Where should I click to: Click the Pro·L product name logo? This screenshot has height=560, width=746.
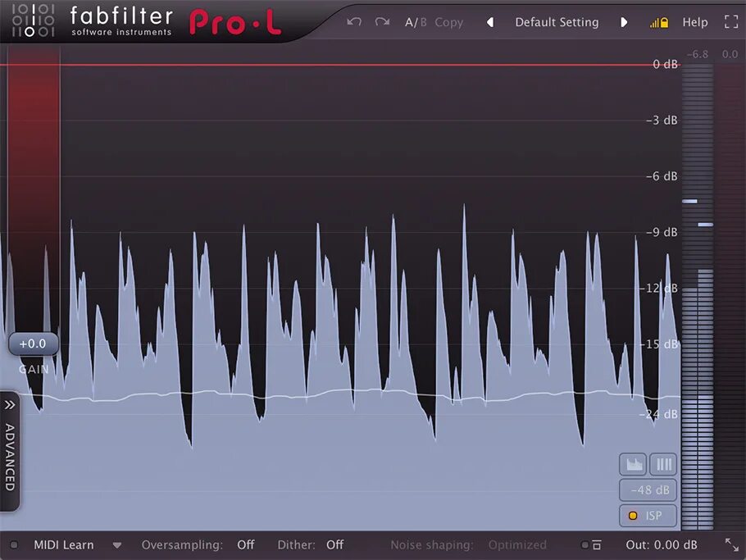(x=235, y=22)
